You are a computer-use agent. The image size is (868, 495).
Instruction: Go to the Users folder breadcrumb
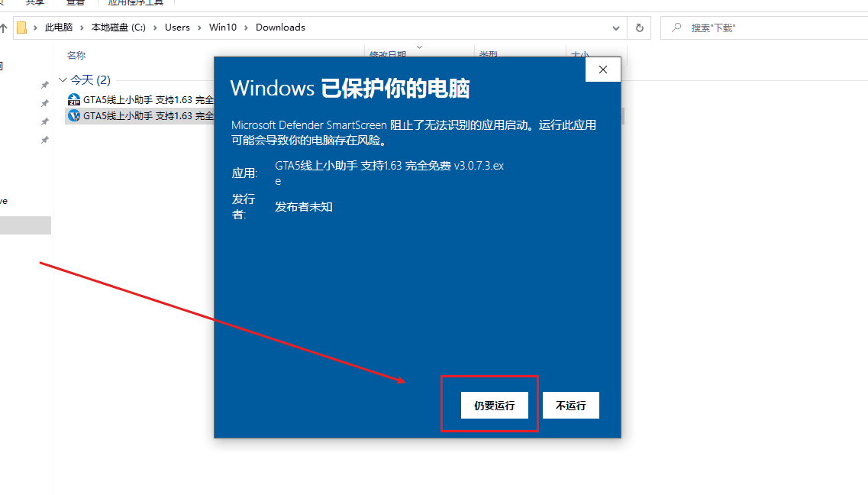point(177,27)
